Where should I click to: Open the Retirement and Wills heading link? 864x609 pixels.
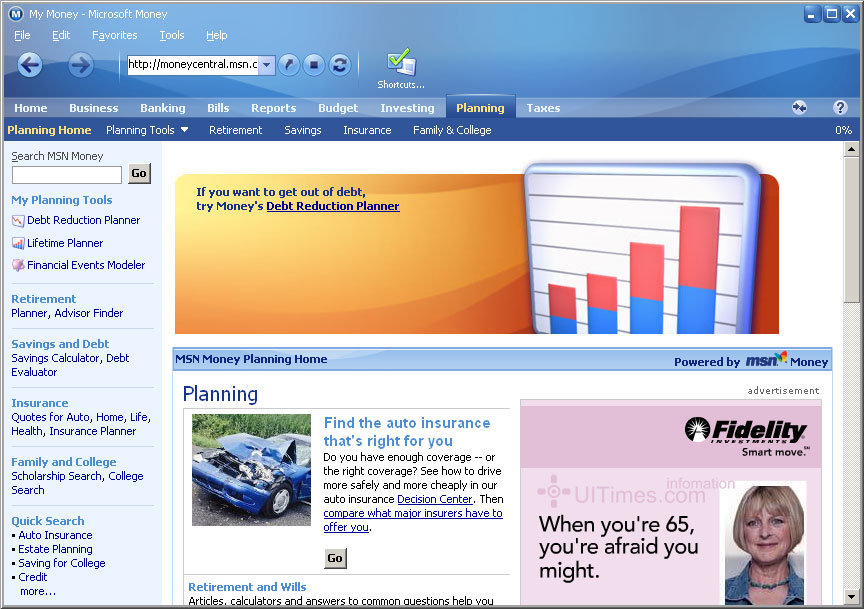coord(247,587)
